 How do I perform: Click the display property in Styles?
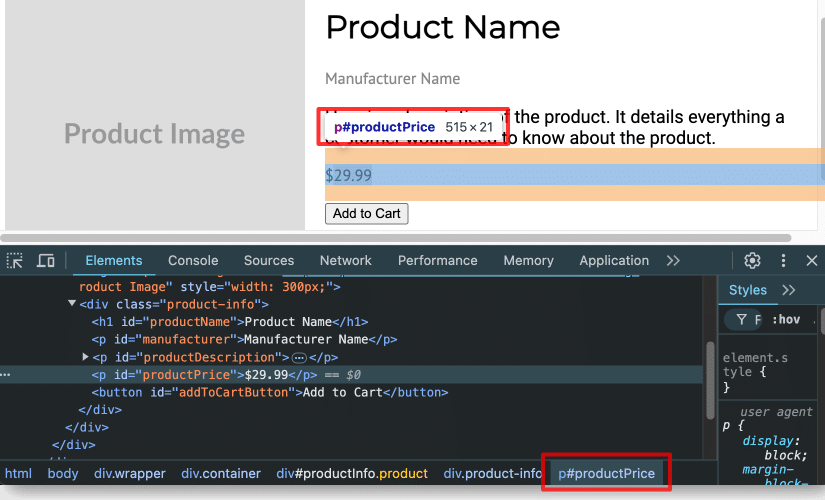[x=768, y=441]
